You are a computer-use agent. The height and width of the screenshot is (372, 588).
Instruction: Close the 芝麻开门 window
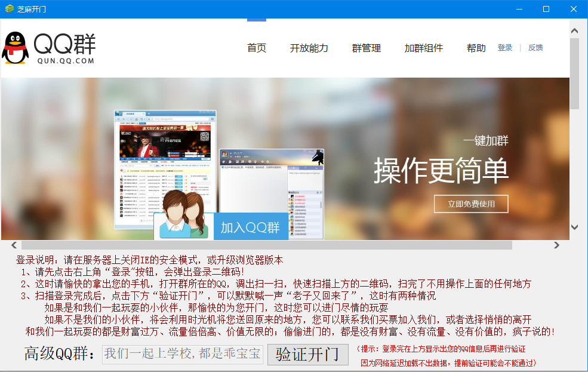[x=574, y=9]
